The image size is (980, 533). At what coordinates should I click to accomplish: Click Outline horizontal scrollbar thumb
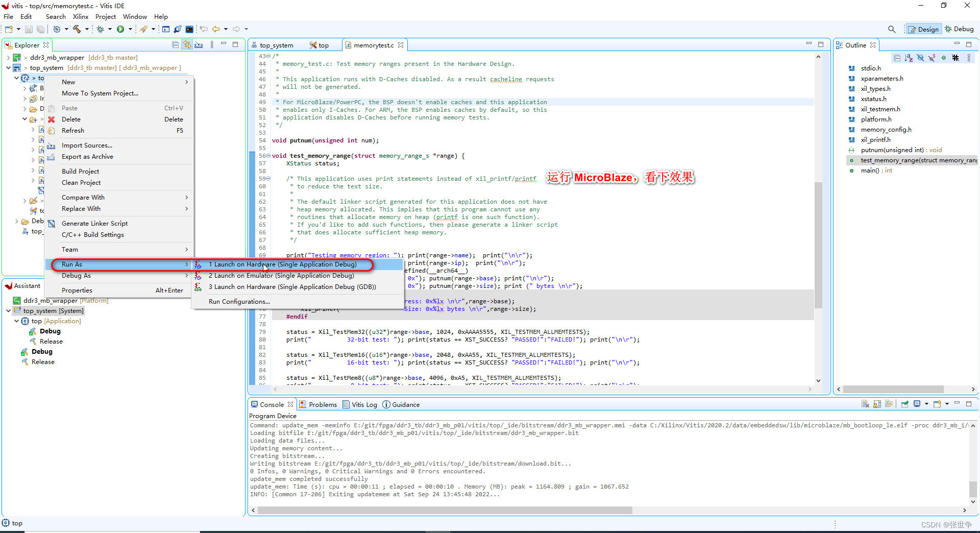[893, 389]
